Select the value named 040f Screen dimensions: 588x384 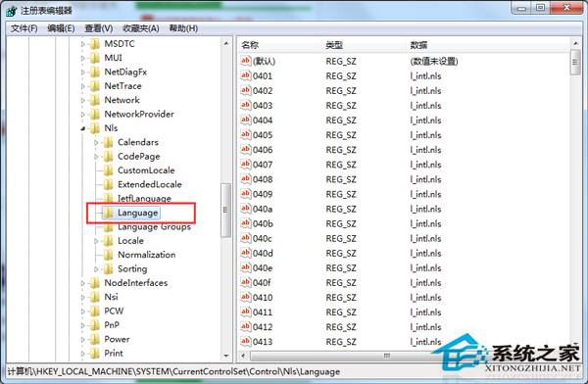[x=262, y=283]
